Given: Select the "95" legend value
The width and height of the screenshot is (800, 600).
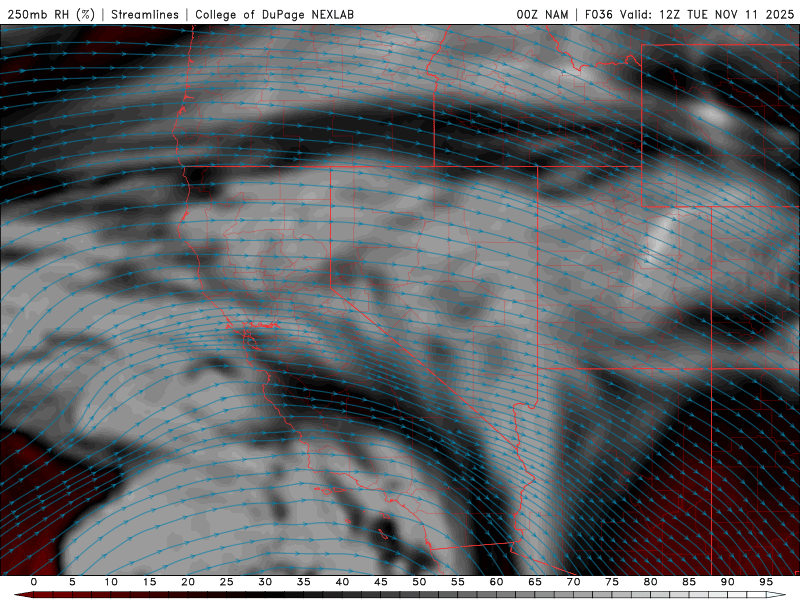Looking at the screenshot, I should (x=766, y=582).
